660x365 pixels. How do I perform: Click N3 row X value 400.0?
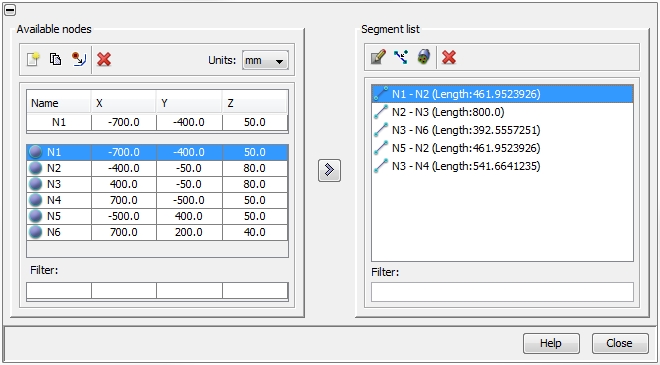pos(124,184)
